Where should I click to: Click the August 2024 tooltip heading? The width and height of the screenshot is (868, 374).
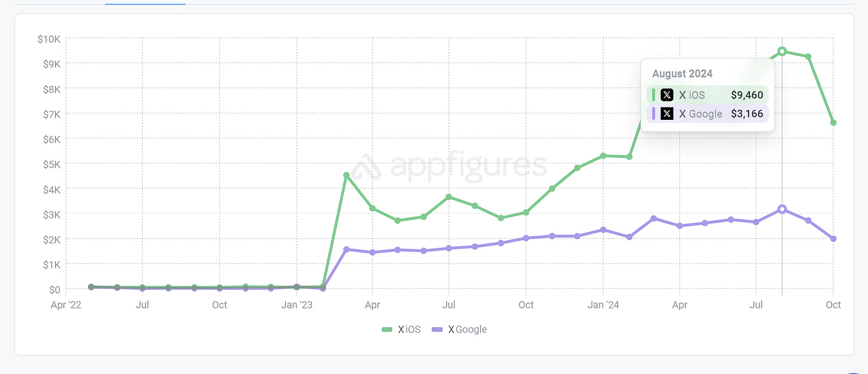click(682, 74)
